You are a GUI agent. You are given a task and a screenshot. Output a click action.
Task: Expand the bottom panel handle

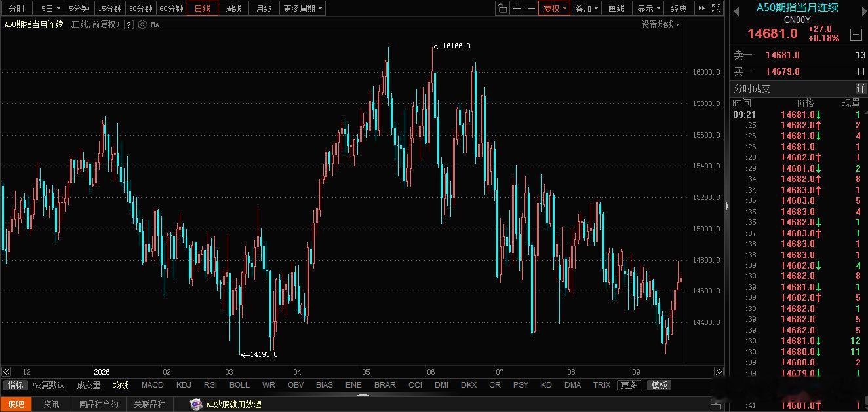pyautogui.click(x=363, y=395)
